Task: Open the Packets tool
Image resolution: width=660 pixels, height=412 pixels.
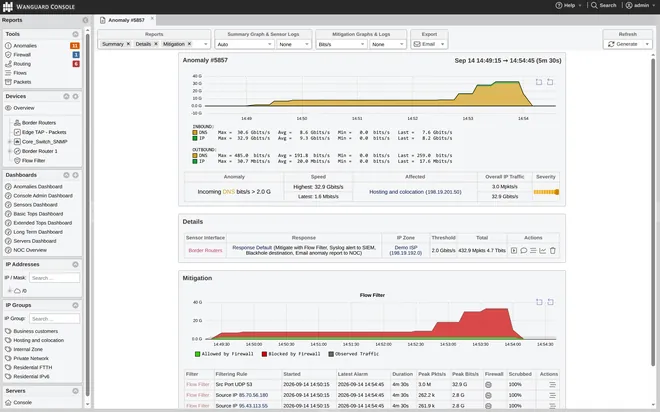Action: pyautogui.click(x=22, y=82)
